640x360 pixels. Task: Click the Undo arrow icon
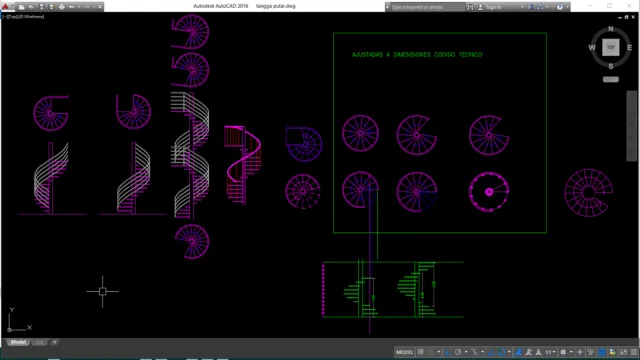coord(71,7)
